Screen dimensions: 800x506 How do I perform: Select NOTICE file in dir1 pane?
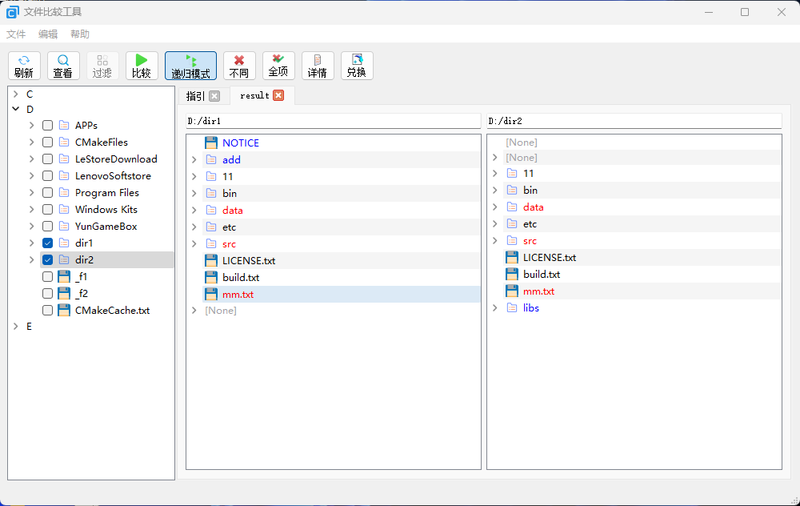click(x=240, y=143)
